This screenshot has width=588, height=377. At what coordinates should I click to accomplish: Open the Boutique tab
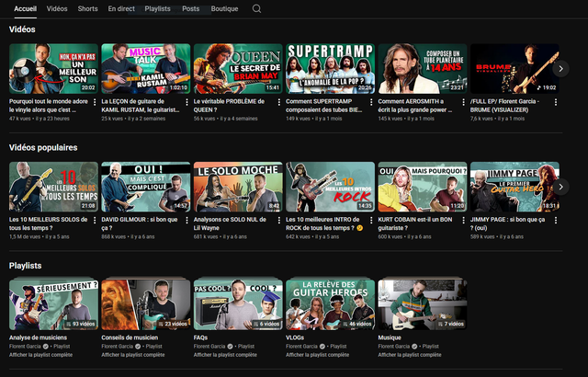tap(224, 8)
